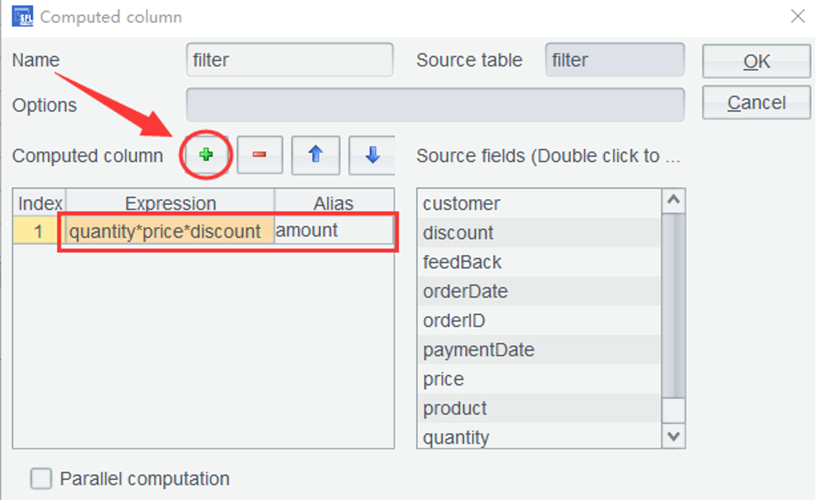
Task: Enable the Parallel computation checkbox
Action: tap(41, 479)
